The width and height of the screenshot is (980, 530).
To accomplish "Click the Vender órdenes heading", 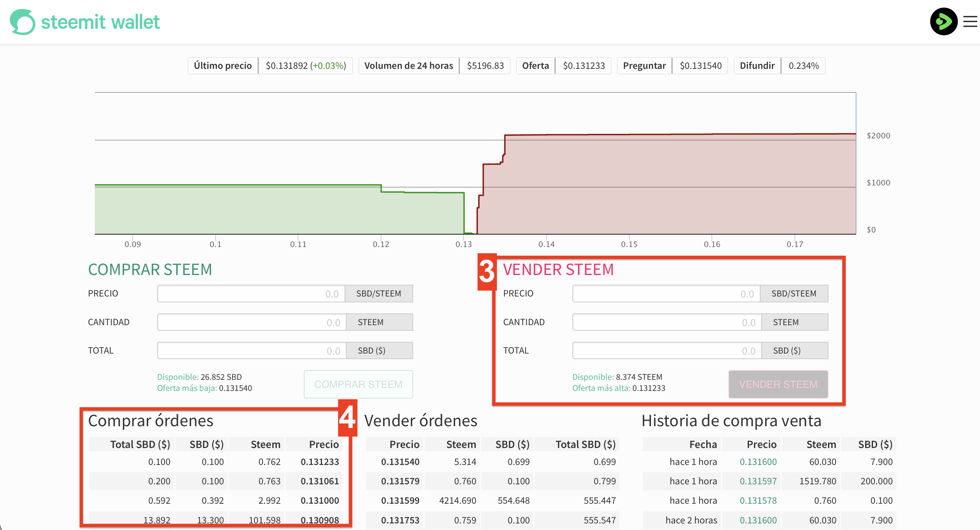I will coord(421,420).
